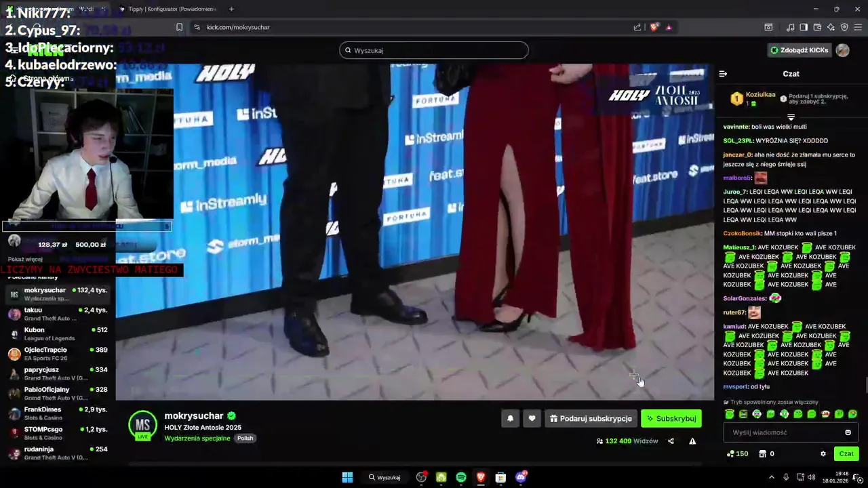This screenshot has width=868, height=488.
Task: Open Kubon League of Legends channel
Action: [58, 334]
